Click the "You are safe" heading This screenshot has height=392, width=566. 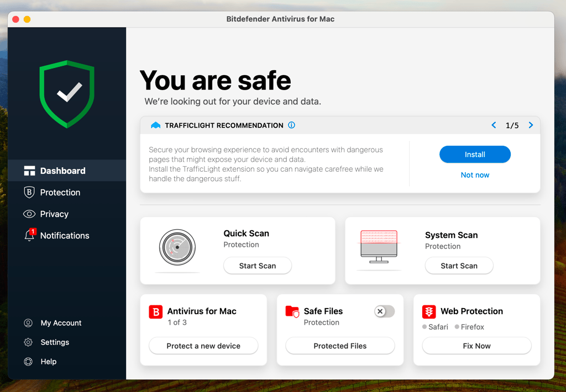pos(215,81)
